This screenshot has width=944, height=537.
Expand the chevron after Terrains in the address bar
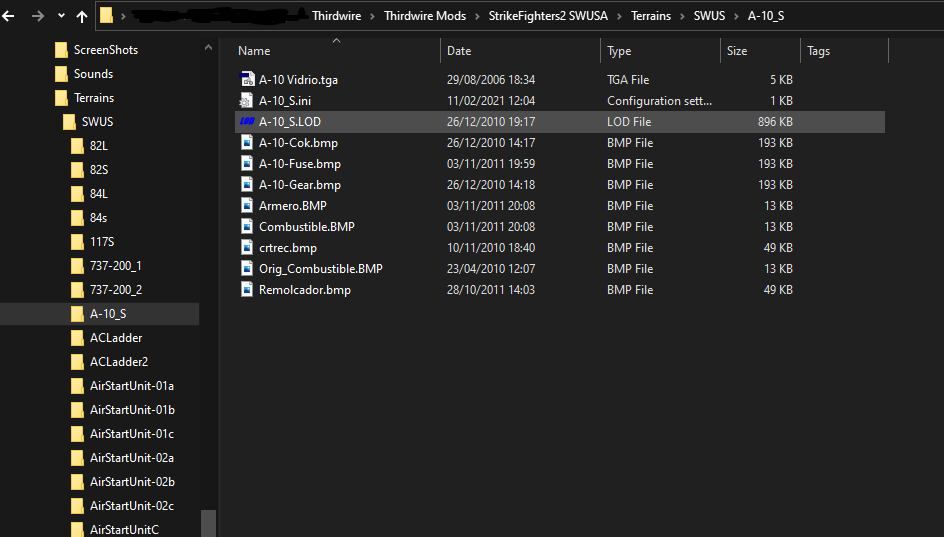[682, 16]
